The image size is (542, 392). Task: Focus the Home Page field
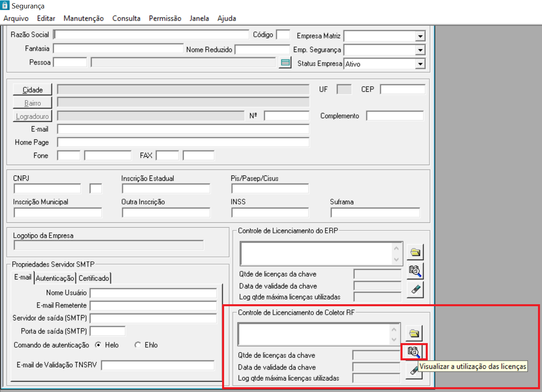tap(183, 142)
